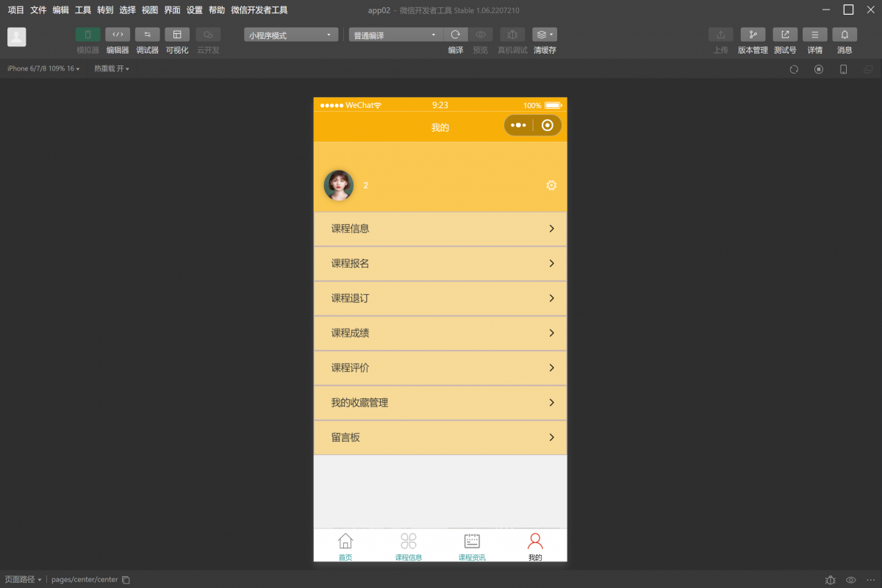882x588 pixels.
Task: Switch to the 编辑器 editor view
Action: point(118,35)
